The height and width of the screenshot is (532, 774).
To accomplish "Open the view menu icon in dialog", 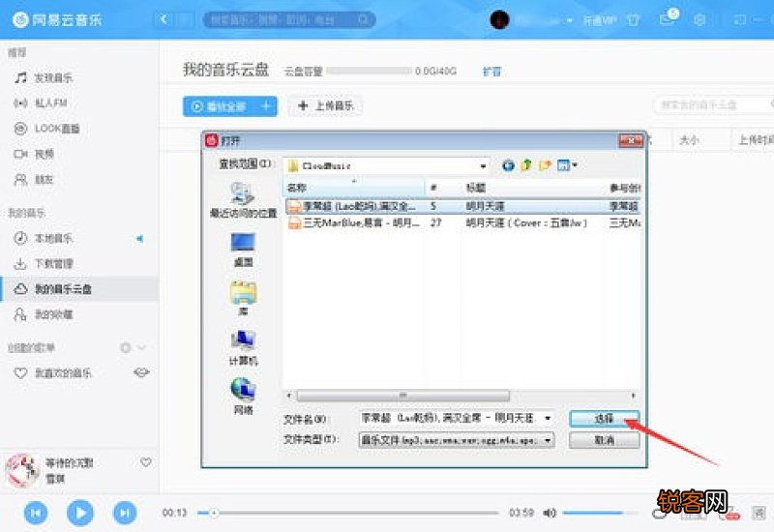I will (x=563, y=165).
